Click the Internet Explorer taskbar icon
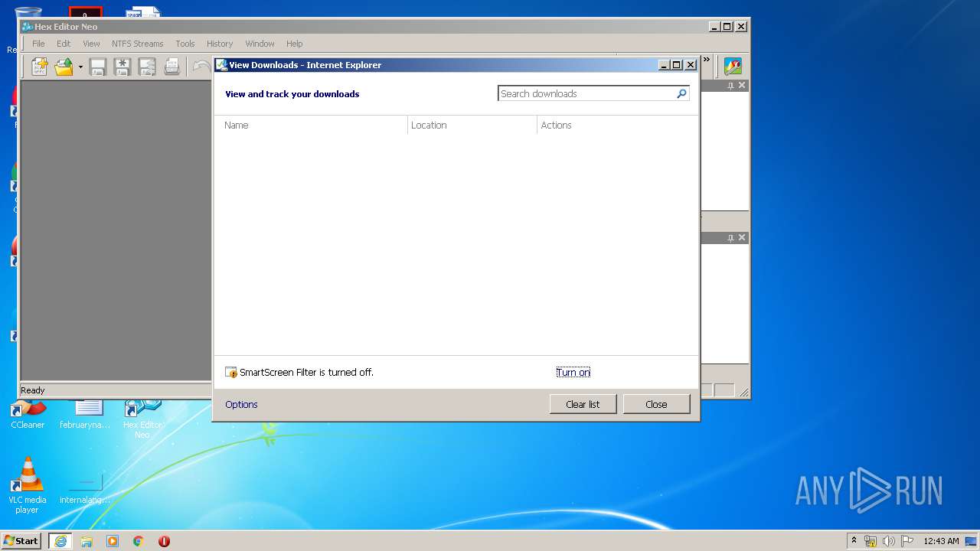This screenshot has width=980, height=551. point(60,540)
